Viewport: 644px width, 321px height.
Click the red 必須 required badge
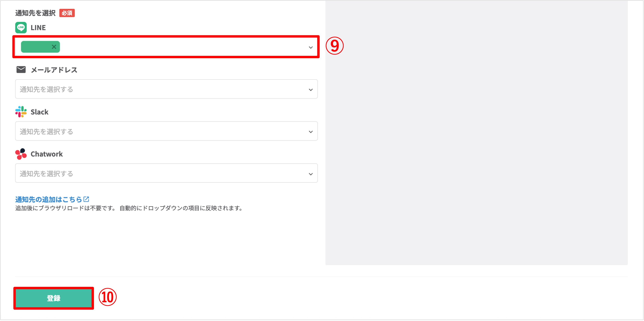(67, 13)
